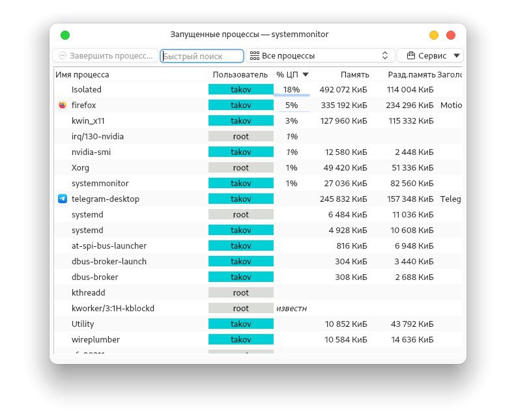Open the Все процессы filter dropdown
The height and width of the screenshot is (420, 516).
pyautogui.click(x=321, y=56)
